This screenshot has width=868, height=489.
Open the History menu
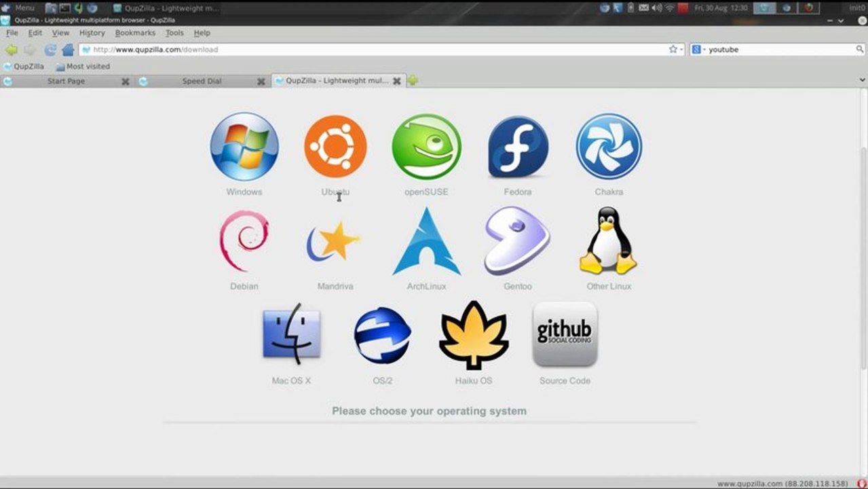coord(92,33)
